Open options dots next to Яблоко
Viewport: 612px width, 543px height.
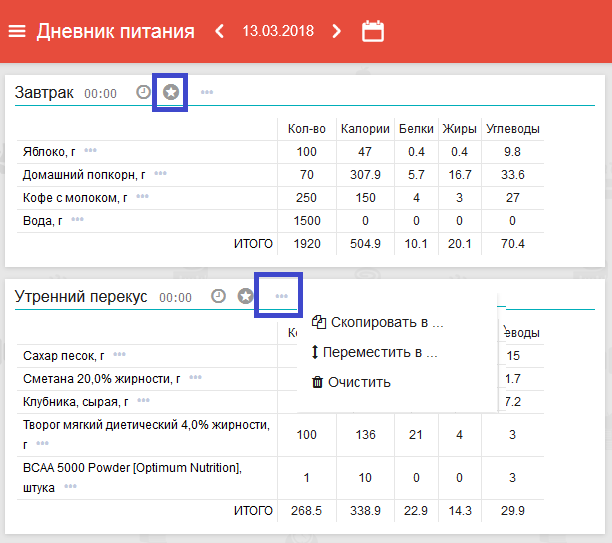90,151
